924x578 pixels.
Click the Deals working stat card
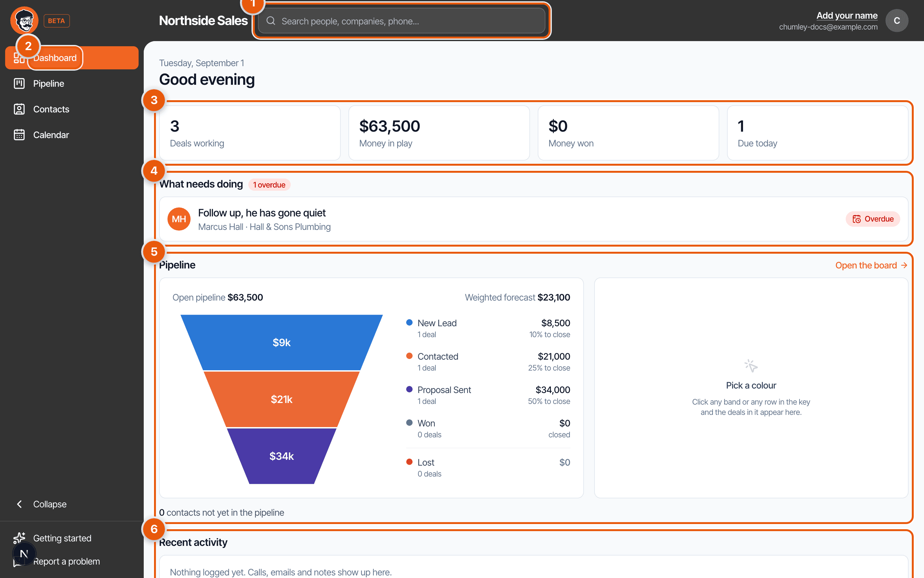[250, 133]
